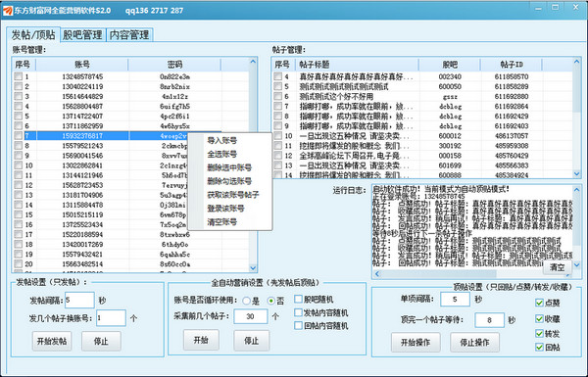Click the 采集前几个帖子 input field
The width and height of the screenshot is (588, 377).
(251, 316)
